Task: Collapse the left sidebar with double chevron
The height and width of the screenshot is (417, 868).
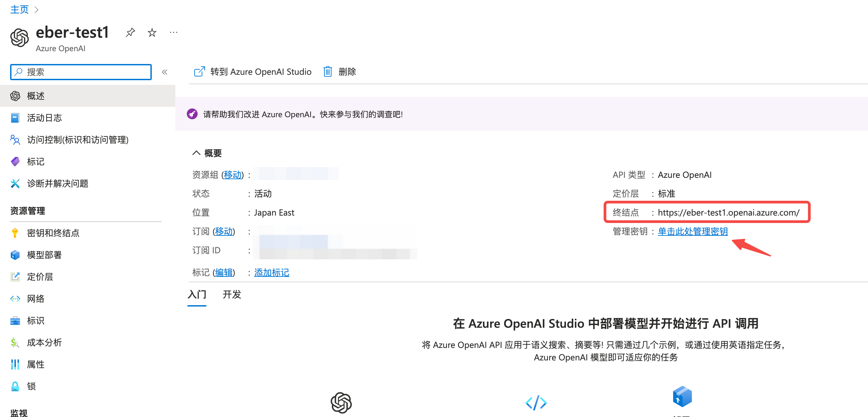Action: (165, 72)
